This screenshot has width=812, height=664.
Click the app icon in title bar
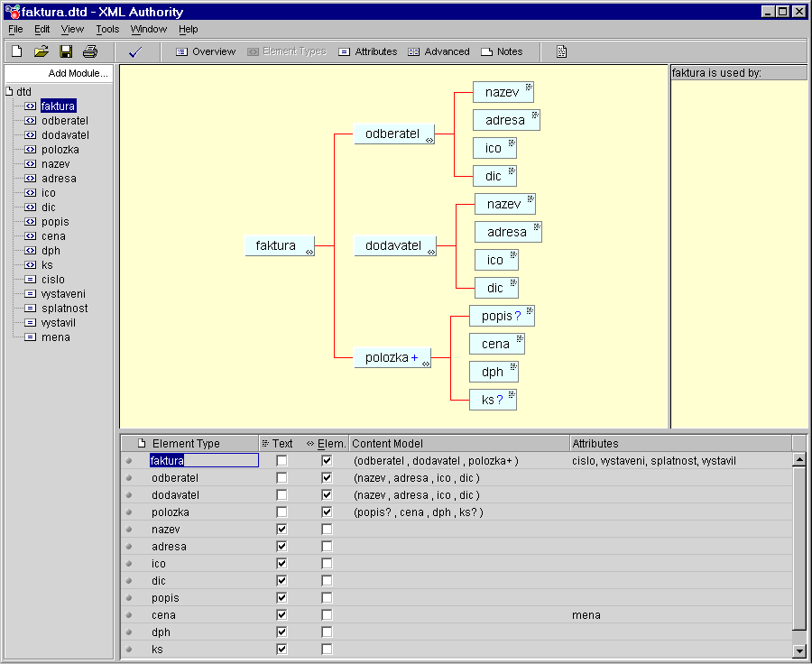click(x=12, y=12)
